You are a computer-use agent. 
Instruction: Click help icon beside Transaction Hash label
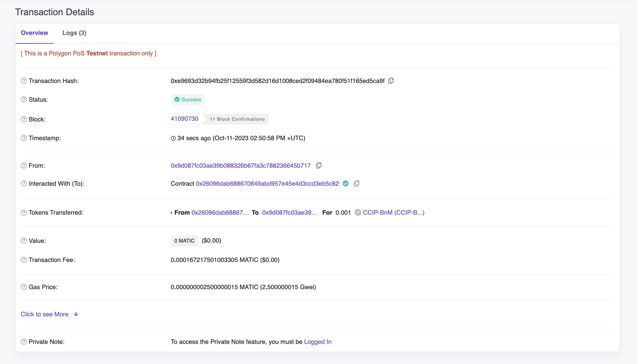point(24,81)
